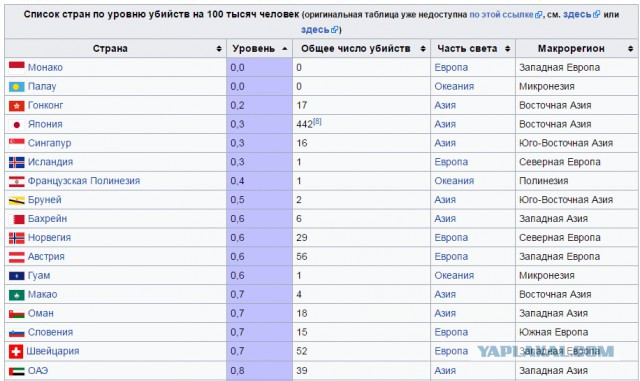Image resolution: width=640 pixels, height=381 pixels.
Task: Click the Macau flag icon
Action: click(x=17, y=294)
